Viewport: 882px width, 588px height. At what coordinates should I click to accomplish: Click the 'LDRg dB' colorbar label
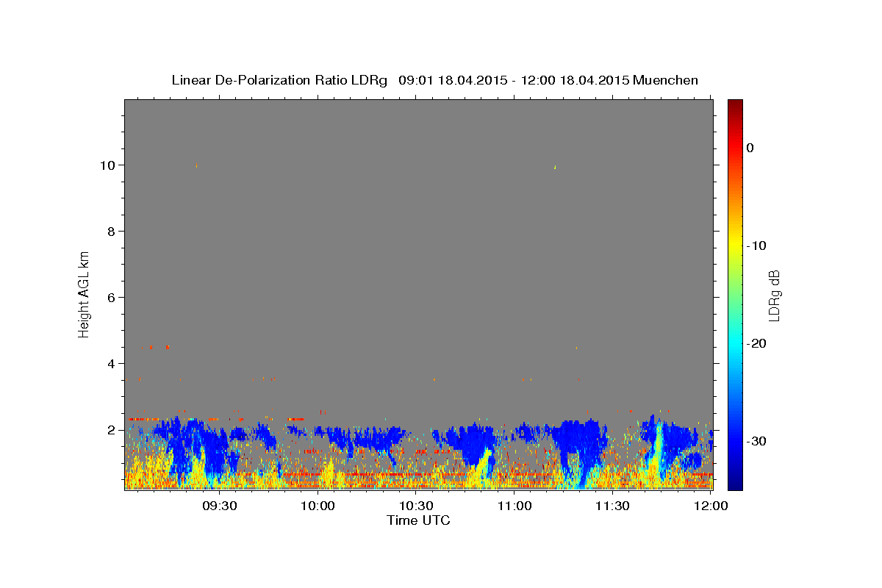pos(773,295)
